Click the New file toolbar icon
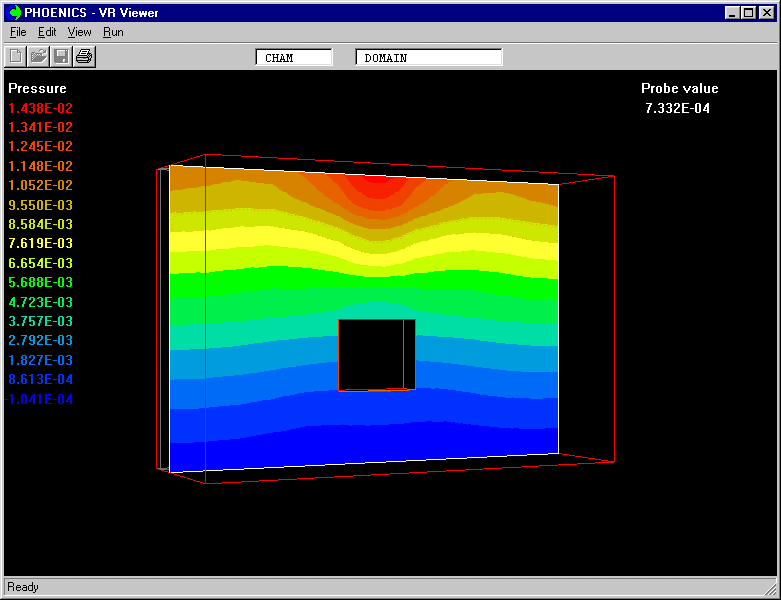This screenshot has height=600, width=781. (x=16, y=57)
